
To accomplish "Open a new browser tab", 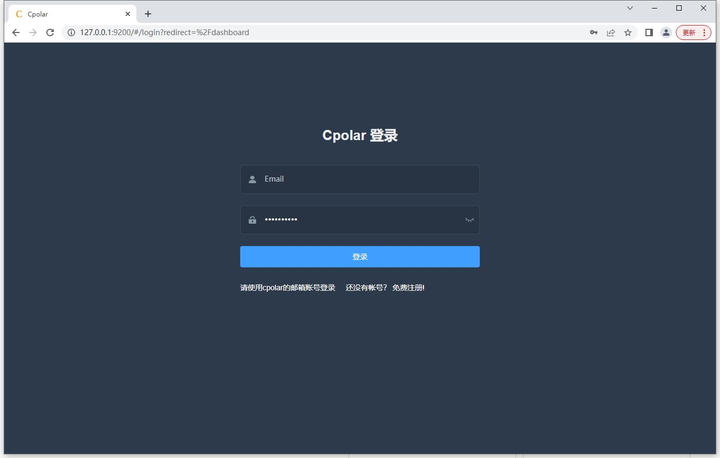I will (x=148, y=14).
